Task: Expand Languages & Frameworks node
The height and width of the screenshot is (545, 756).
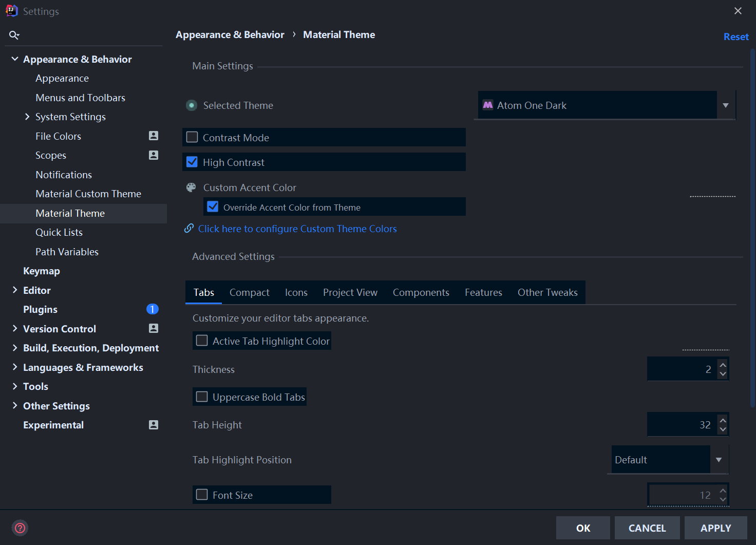Action: click(x=15, y=367)
